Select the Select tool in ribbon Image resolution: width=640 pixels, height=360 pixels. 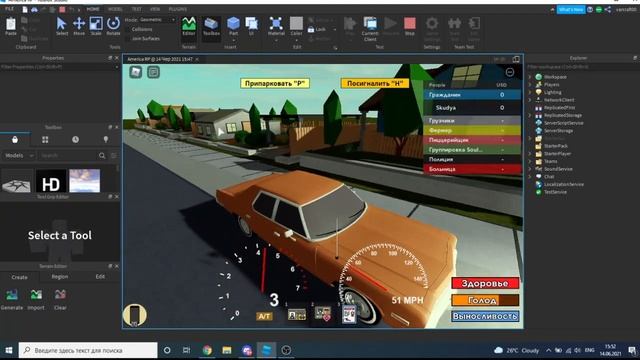click(x=62, y=27)
